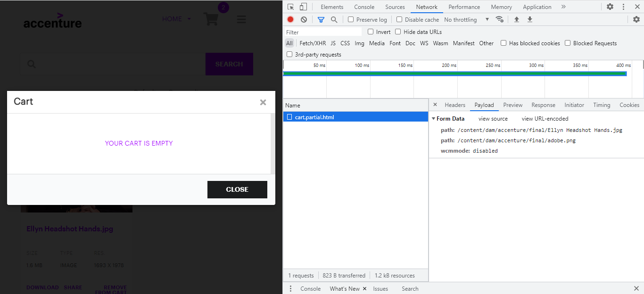Activate the inspect element picker icon

(x=291, y=7)
